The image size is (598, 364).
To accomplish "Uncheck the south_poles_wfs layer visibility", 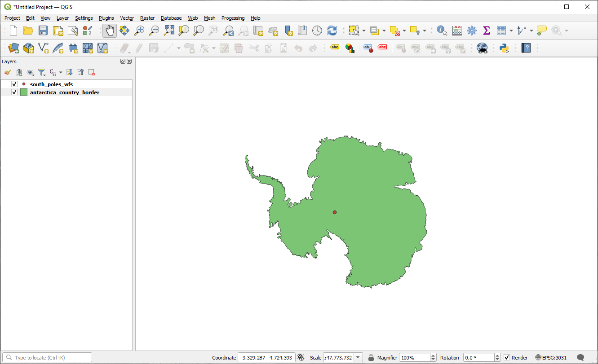I will tap(14, 84).
